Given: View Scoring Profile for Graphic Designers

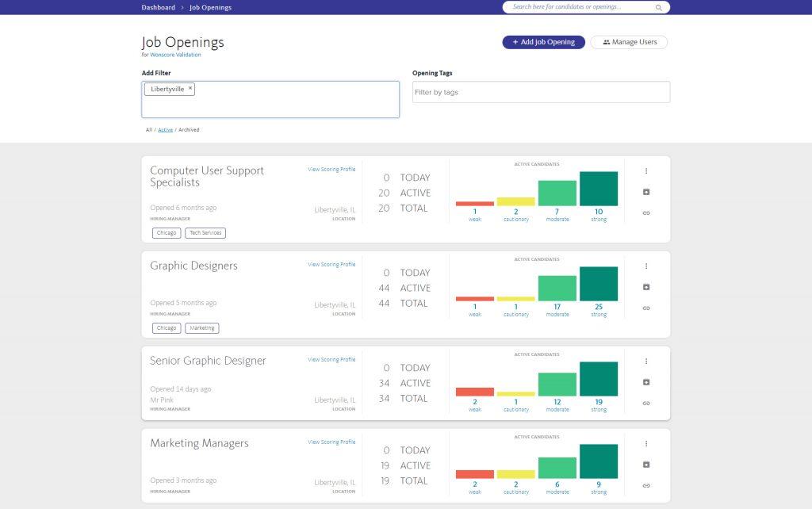Looking at the screenshot, I should [x=331, y=264].
